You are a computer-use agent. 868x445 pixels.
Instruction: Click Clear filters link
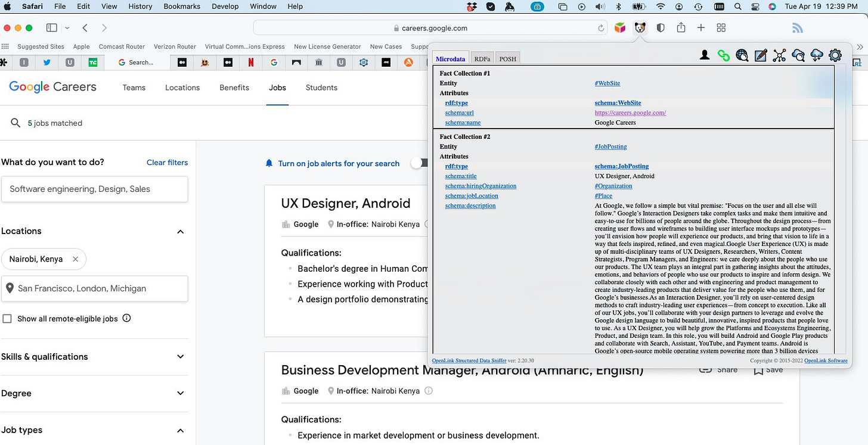pos(167,163)
